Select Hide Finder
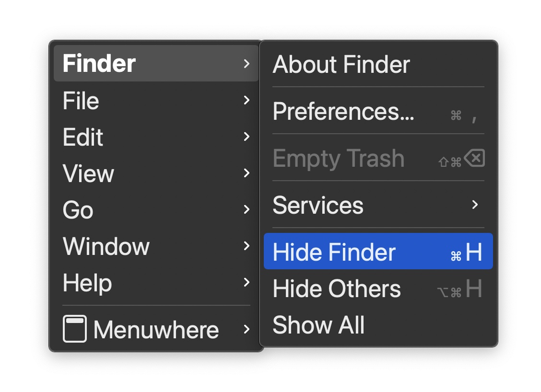 click(x=334, y=252)
